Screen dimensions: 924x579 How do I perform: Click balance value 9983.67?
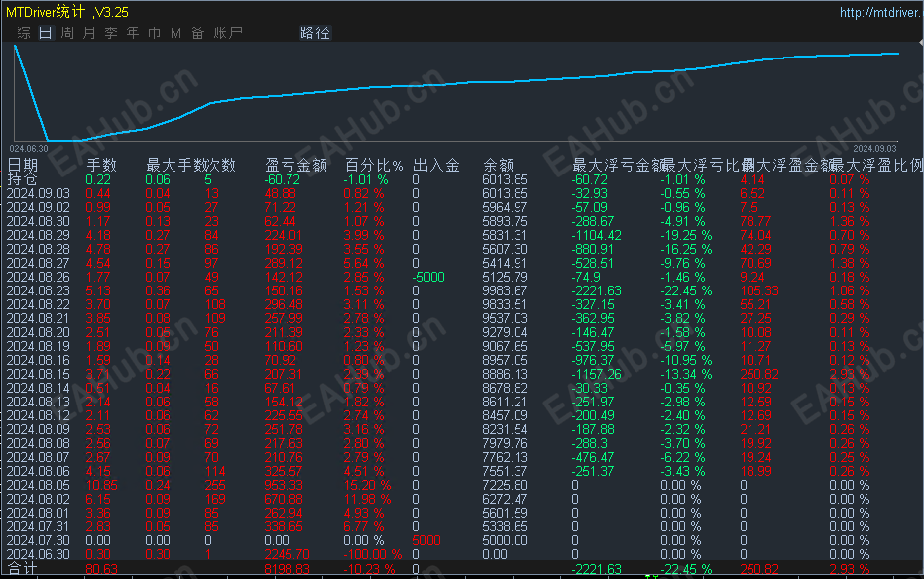[505, 290]
